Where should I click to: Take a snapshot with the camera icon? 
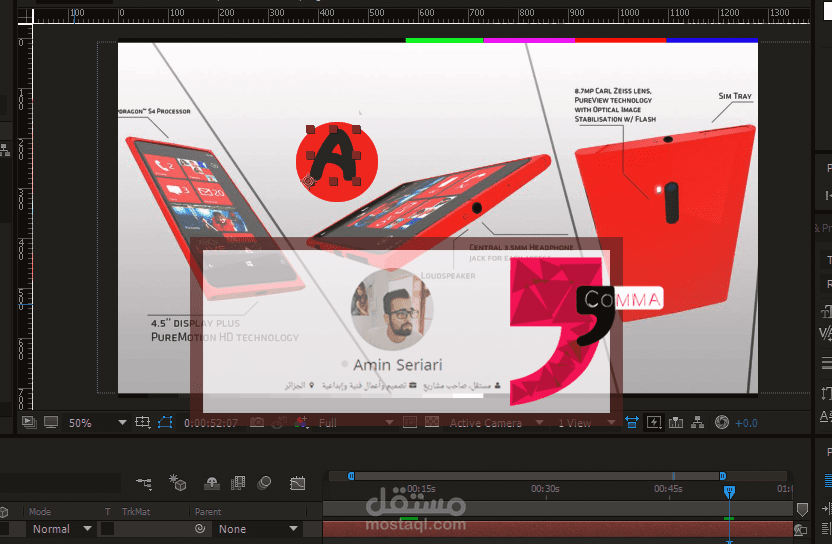click(x=257, y=422)
